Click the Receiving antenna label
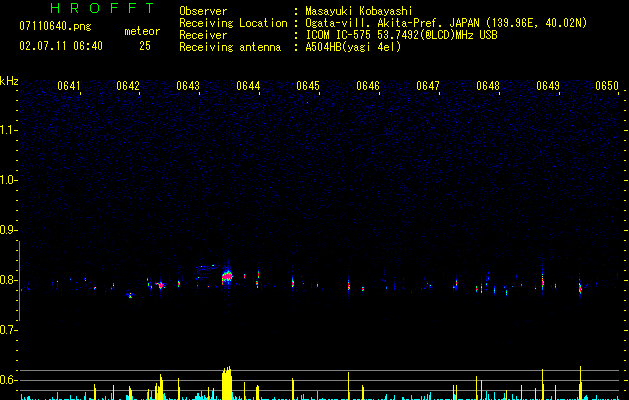Screen dimensions: 629x400 click(230, 47)
